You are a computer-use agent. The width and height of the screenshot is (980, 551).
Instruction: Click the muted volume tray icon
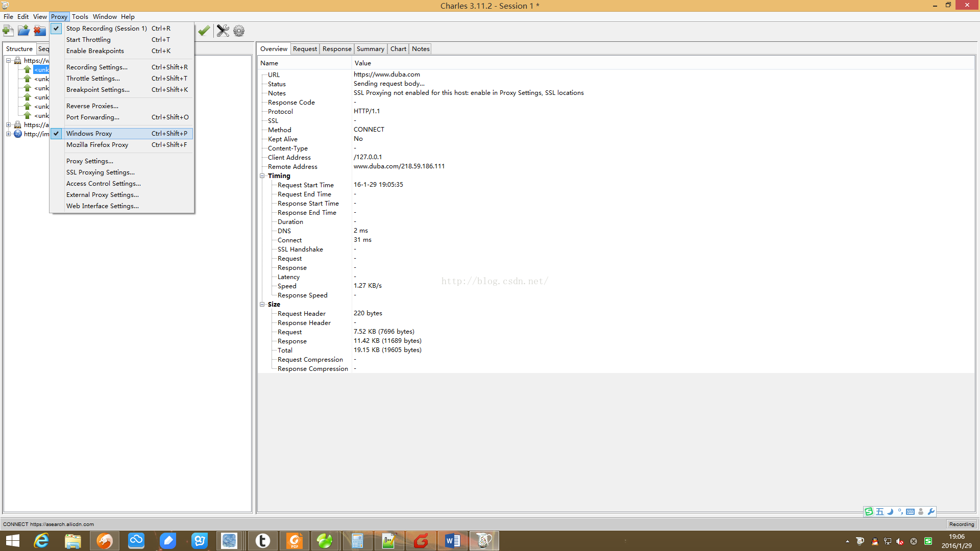tap(900, 541)
